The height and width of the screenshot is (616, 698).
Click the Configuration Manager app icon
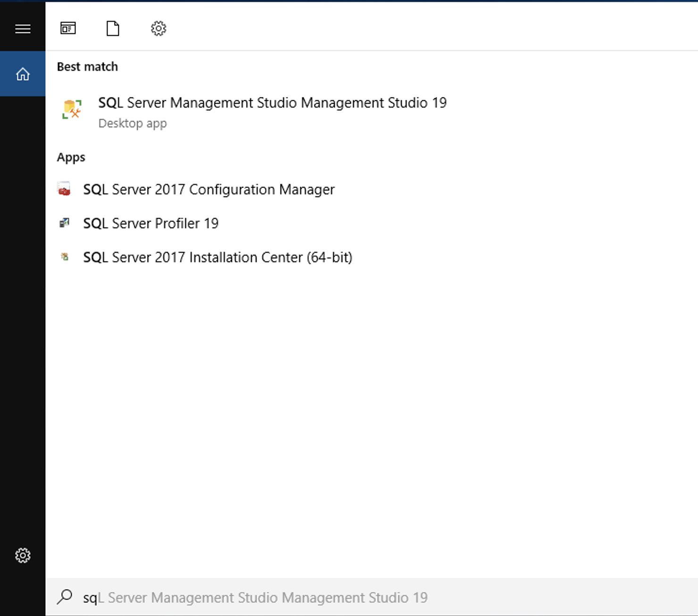(x=64, y=189)
